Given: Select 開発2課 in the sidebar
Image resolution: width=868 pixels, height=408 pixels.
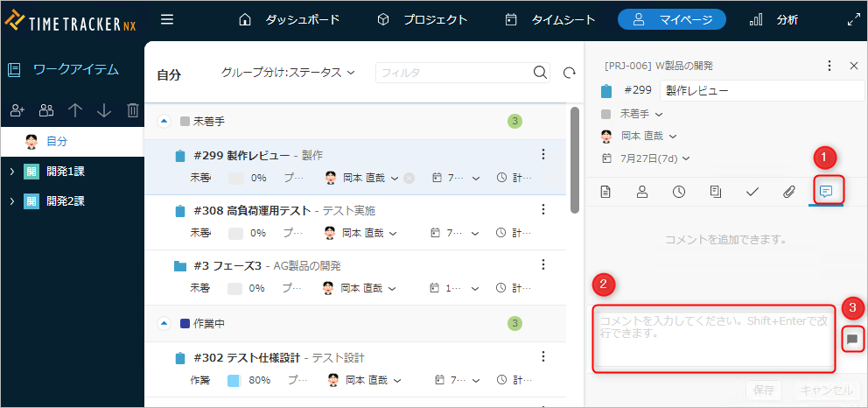Looking at the screenshot, I should pos(66,201).
